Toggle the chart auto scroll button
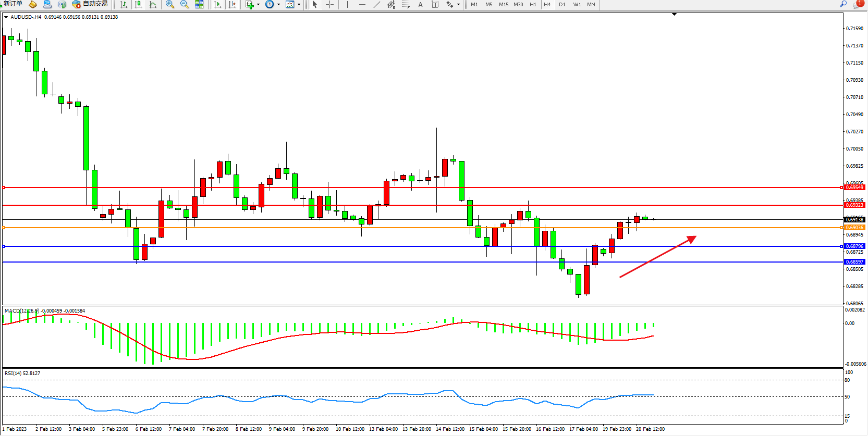This screenshot has width=868, height=436. 217,5
